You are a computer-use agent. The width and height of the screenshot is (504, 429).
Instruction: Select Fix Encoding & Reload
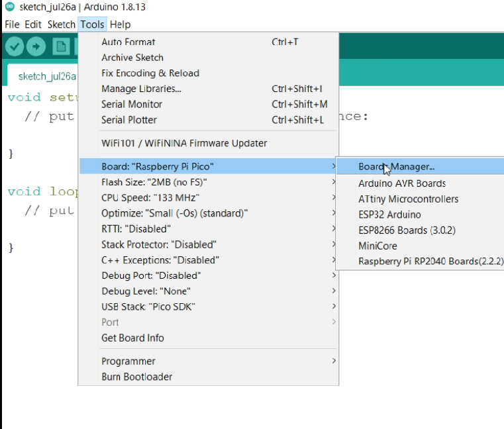[x=208, y=73]
